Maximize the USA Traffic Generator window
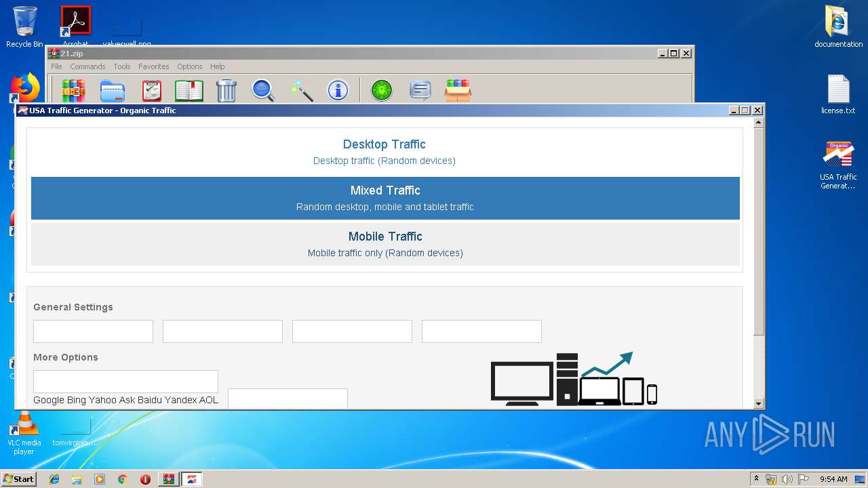 (745, 110)
